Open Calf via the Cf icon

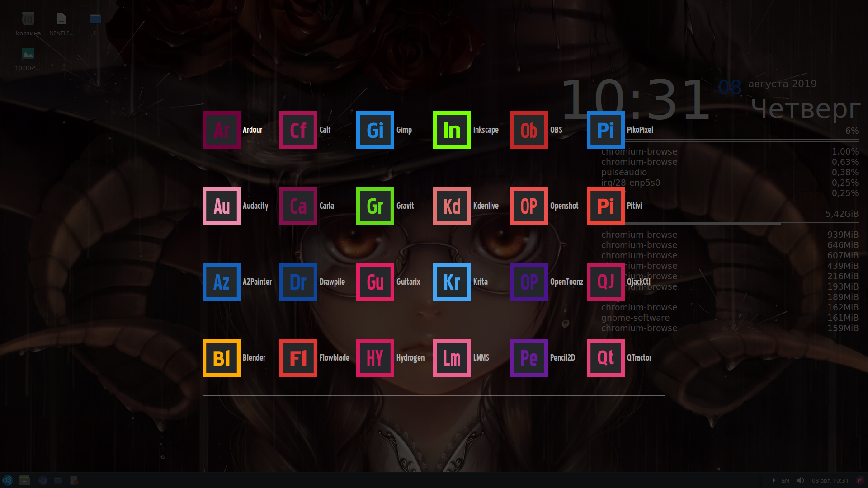(x=298, y=130)
